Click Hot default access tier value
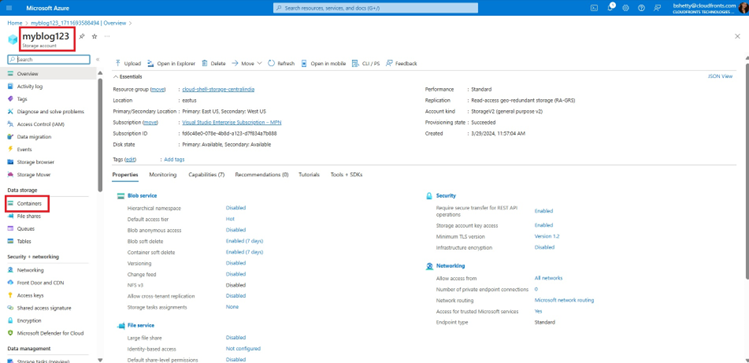This screenshot has height=363, width=749. pyautogui.click(x=230, y=219)
